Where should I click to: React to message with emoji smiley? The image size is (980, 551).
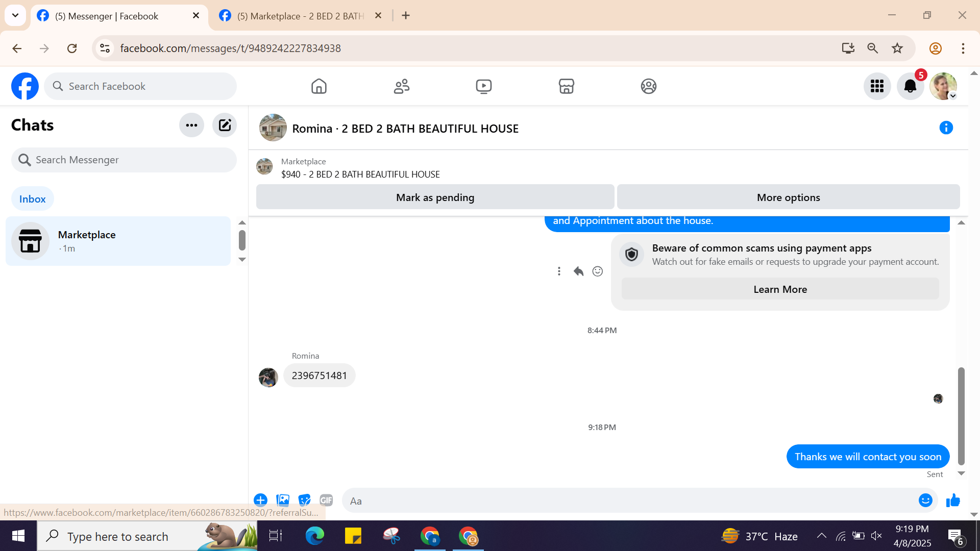597,271
